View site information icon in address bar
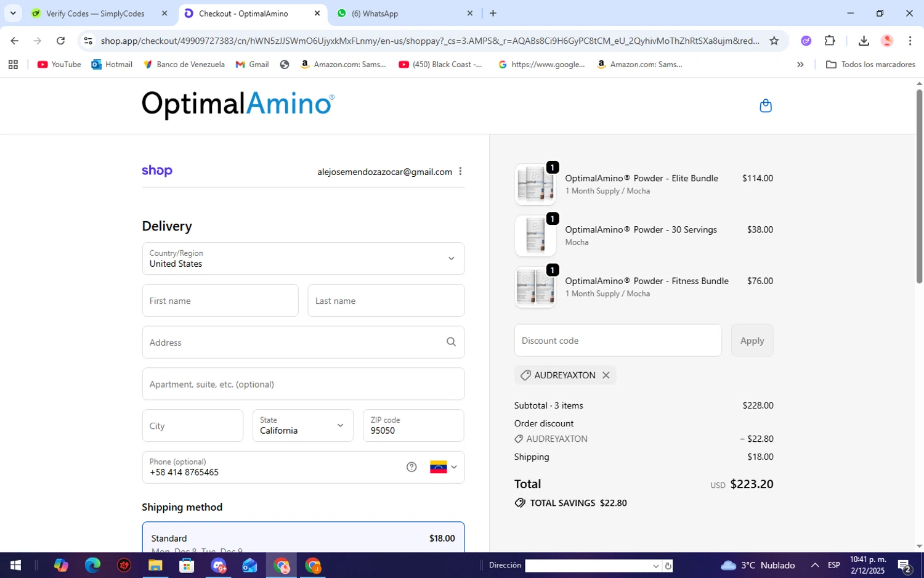The width and height of the screenshot is (924, 578). [88, 41]
